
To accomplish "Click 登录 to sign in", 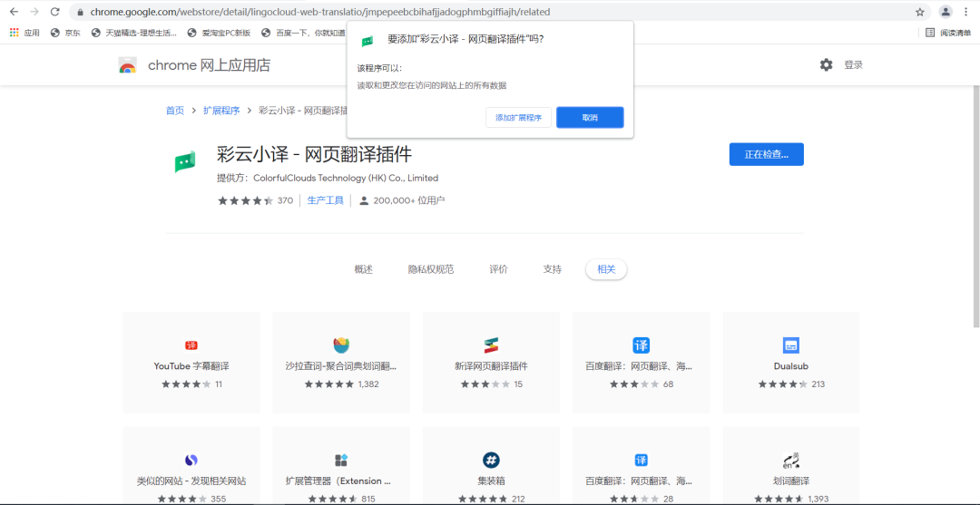I will coord(853,65).
